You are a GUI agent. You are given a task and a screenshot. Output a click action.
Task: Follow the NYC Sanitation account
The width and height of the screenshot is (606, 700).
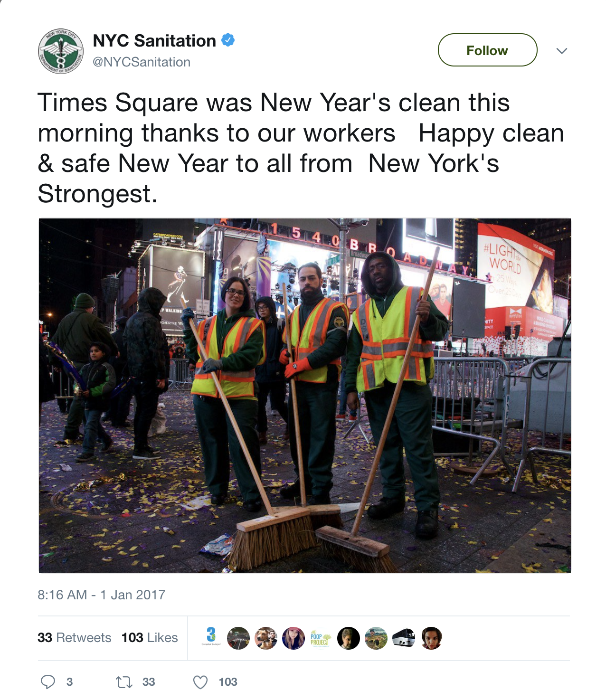[487, 50]
